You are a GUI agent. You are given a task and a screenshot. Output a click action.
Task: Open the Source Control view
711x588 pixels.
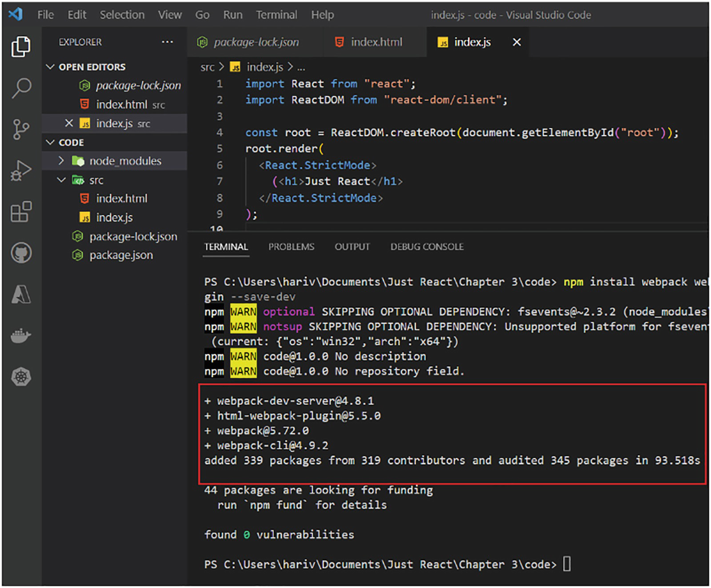tap(21, 129)
